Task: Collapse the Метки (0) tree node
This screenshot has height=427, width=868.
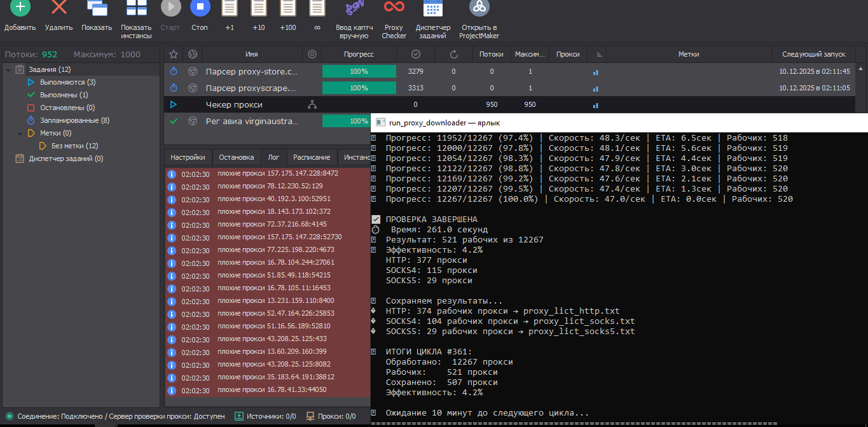Action: click(20, 133)
